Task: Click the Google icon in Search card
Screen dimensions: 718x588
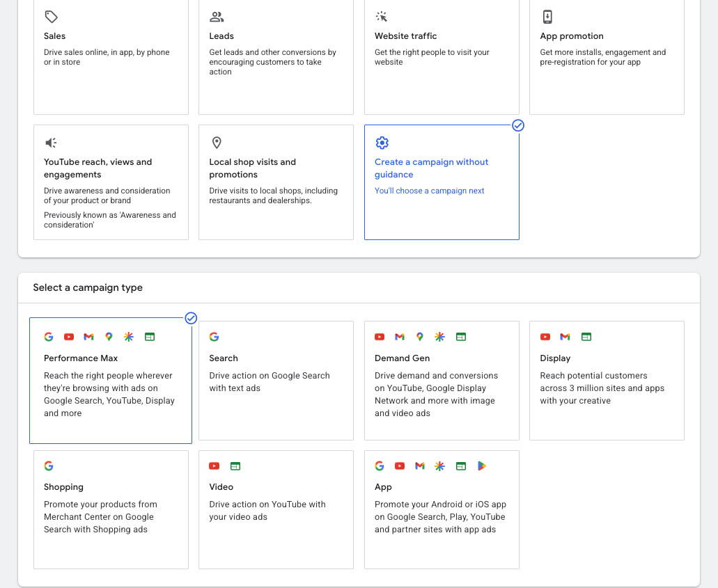Action: 214,337
